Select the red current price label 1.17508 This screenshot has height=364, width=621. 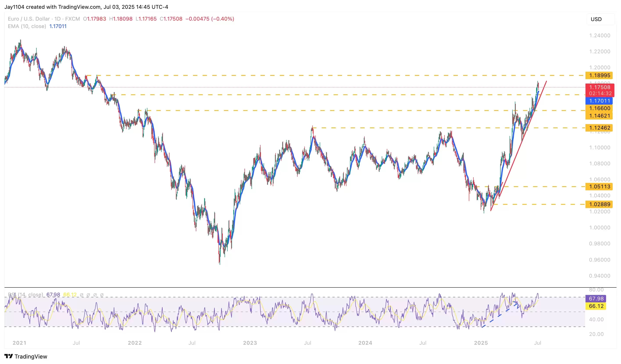600,87
